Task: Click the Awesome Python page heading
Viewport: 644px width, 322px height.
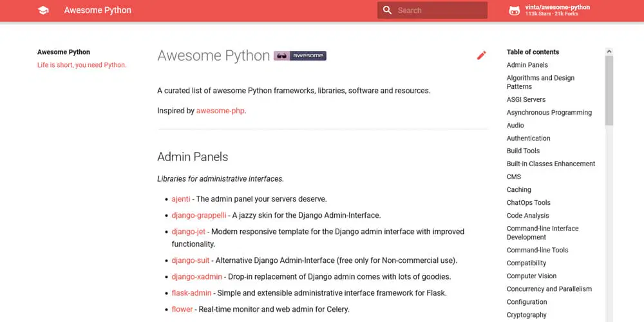Action: click(214, 56)
